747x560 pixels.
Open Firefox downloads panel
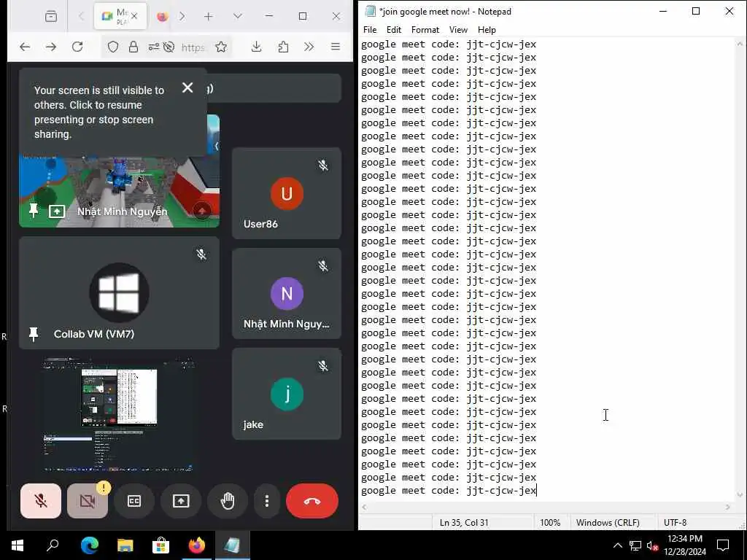click(256, 47)
